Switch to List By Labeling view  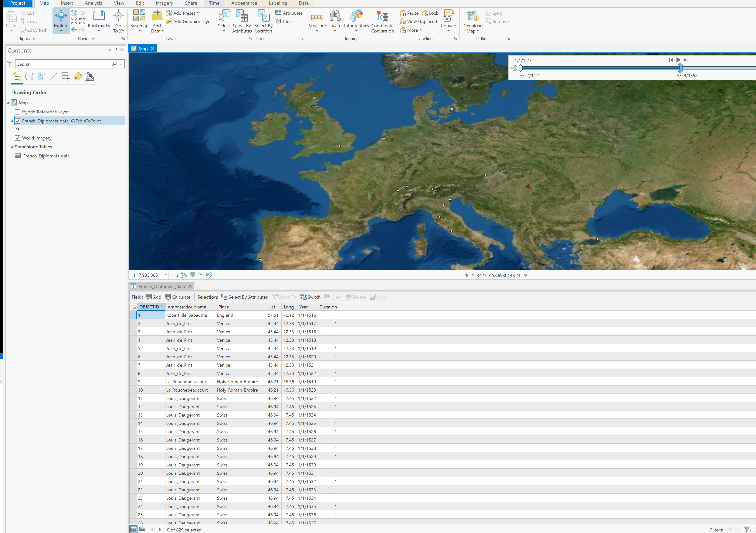click(x=78, y=77)
